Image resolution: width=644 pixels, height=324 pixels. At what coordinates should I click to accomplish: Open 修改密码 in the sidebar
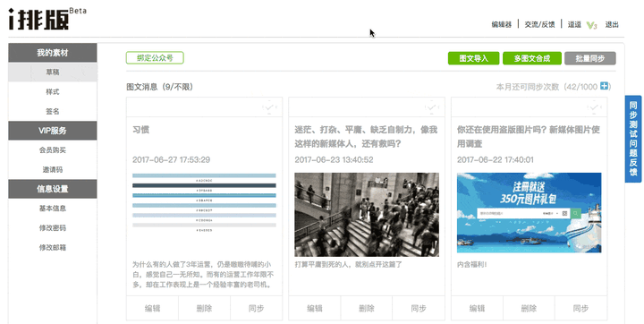53,228
